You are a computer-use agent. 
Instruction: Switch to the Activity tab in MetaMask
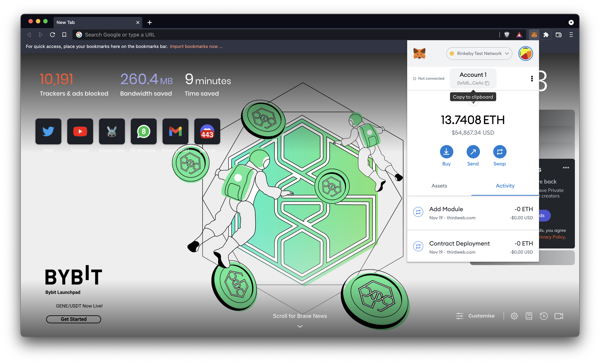pyautogui.click(x=505, y=185)
